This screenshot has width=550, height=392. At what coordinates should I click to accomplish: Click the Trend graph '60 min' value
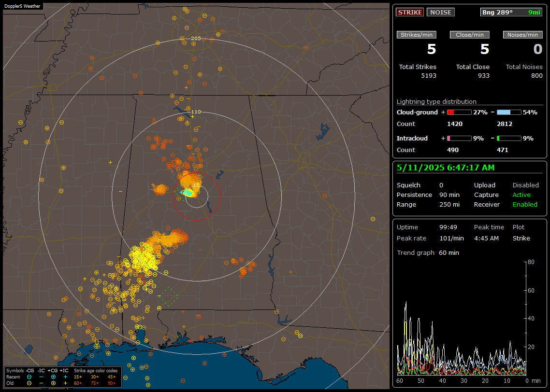click(x=449, y=252)
